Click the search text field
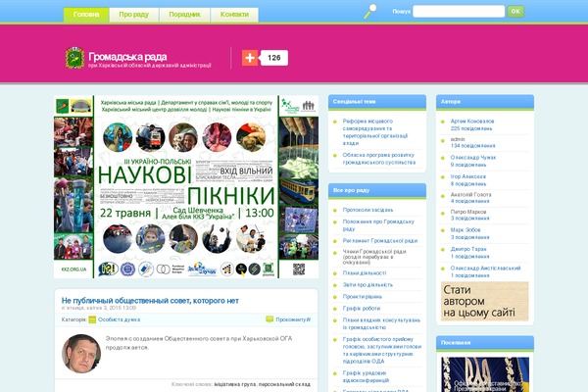The image size is (588, 392). pos(459,11)
